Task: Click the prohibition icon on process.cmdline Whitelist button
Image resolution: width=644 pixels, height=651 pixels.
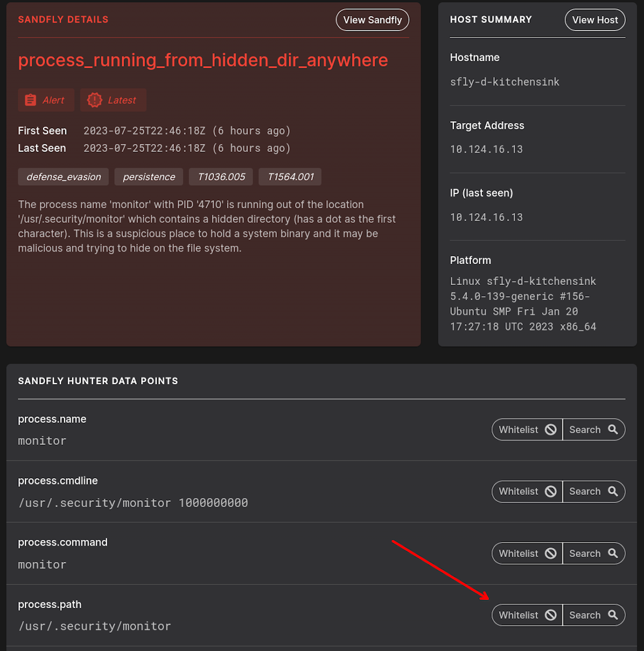Action: [550, 491]
